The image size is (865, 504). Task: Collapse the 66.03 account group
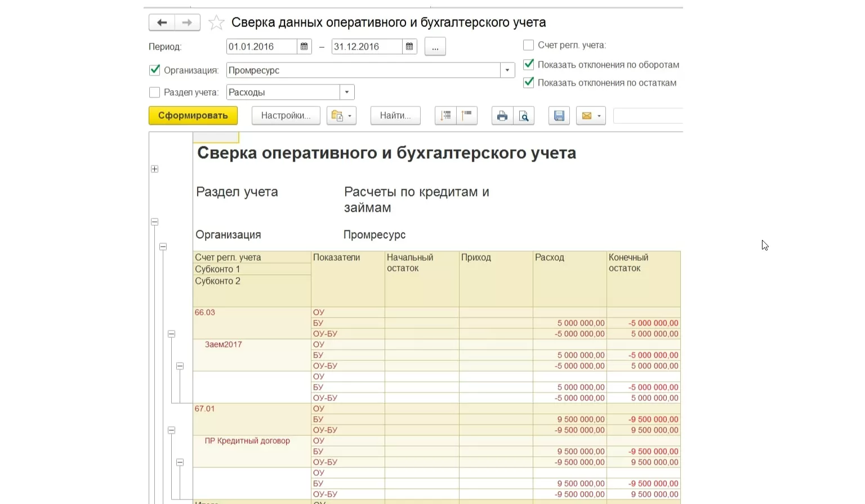pyautogui.click(x=172, y=334)
